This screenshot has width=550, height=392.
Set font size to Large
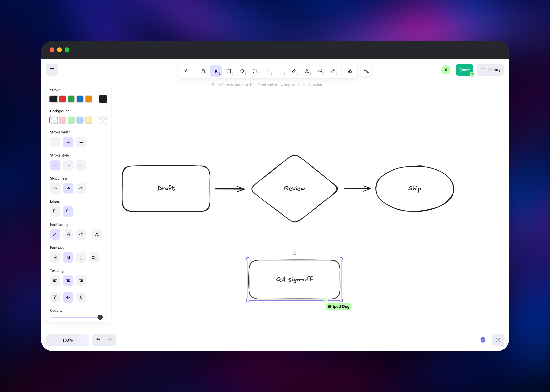point(81,258)
